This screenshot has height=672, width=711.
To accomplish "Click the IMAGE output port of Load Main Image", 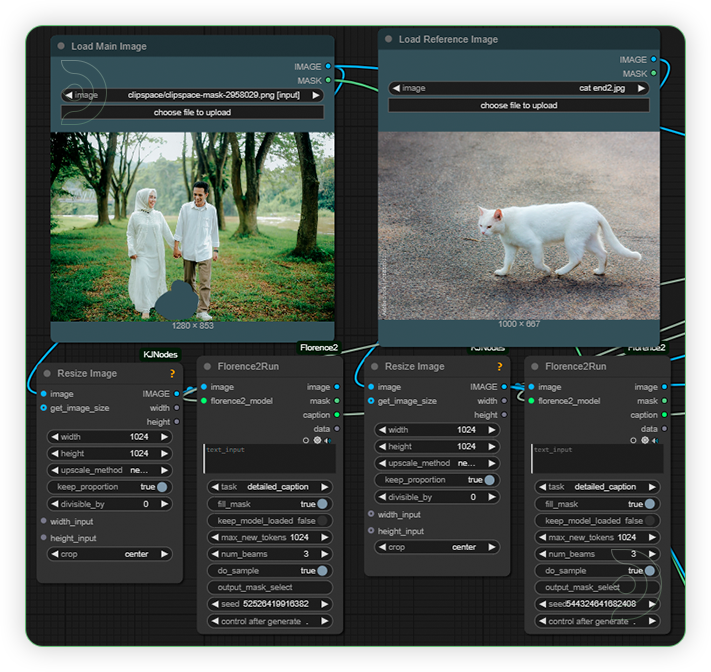I will pos(328,66).
